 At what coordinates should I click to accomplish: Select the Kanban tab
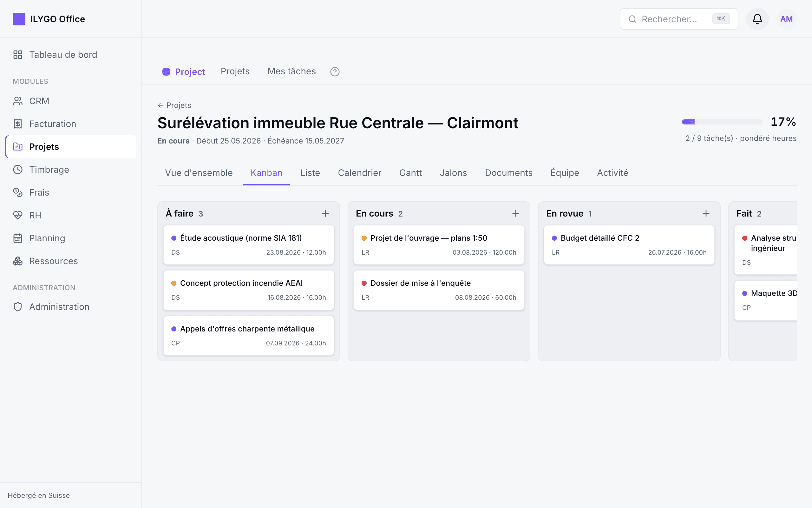click(x=266, y=173)
